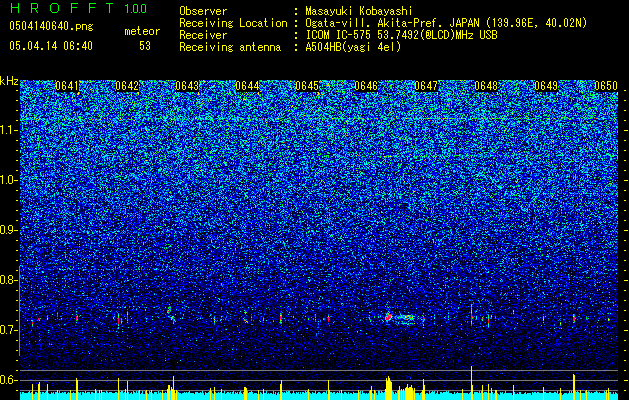
Task: Click the 0.7 kHz axis label
Action: 8,330
